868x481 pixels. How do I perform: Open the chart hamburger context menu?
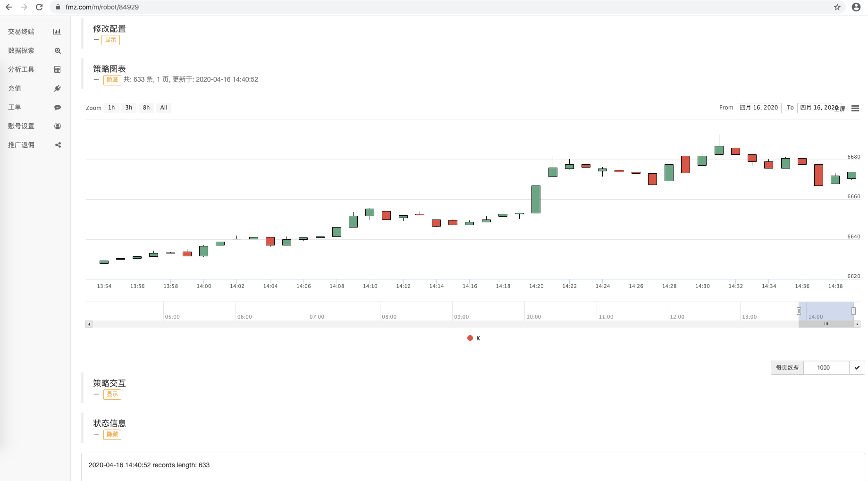coord(855,108)
